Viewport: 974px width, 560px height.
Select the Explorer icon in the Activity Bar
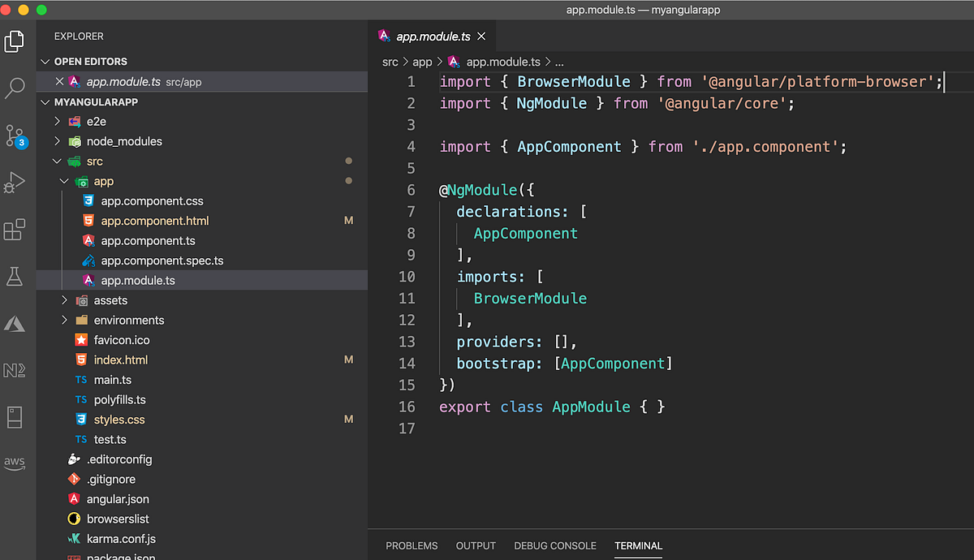click(14, 41)
